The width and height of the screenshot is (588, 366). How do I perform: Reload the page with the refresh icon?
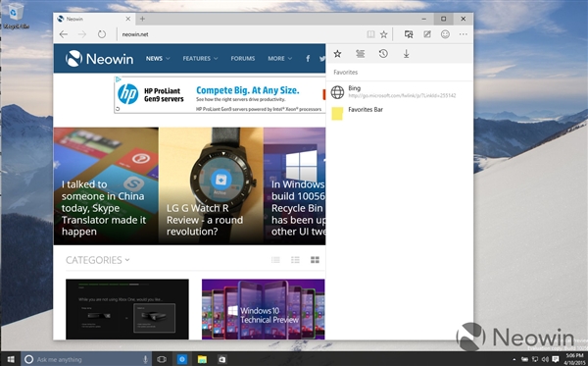(x=102, y=34)
